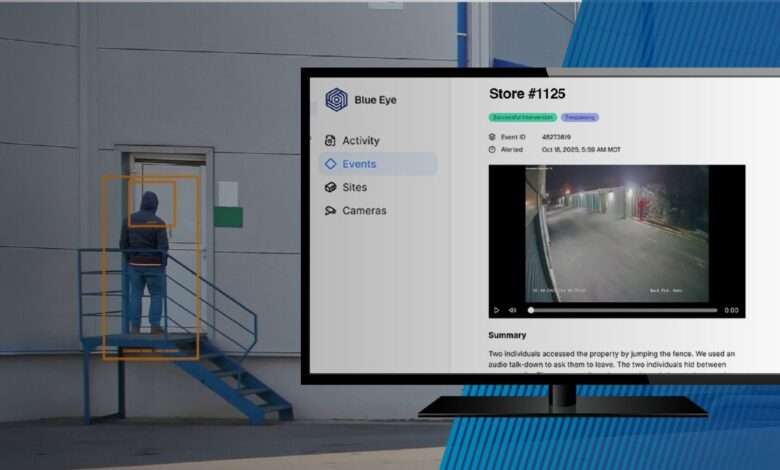
Task: Mute the video with speaker icon
Action: click(512, 310)
